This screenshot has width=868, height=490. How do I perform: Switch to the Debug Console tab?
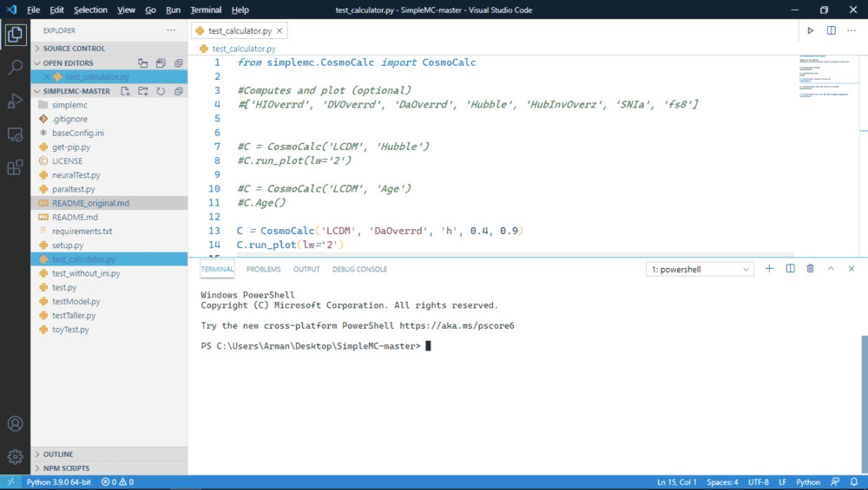[360, 270]
